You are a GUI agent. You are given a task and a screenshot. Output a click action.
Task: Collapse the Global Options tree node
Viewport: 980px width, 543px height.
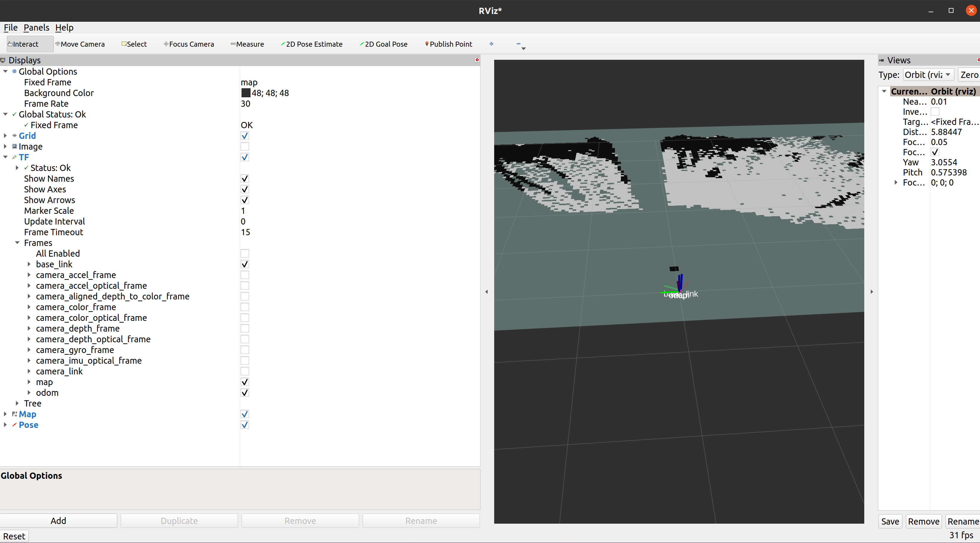[5, 71]
